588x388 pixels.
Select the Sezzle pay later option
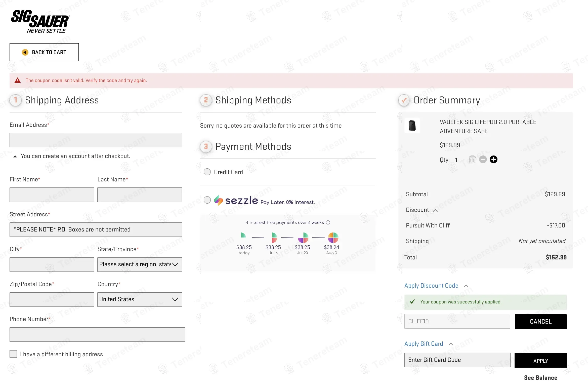(207, 200)
